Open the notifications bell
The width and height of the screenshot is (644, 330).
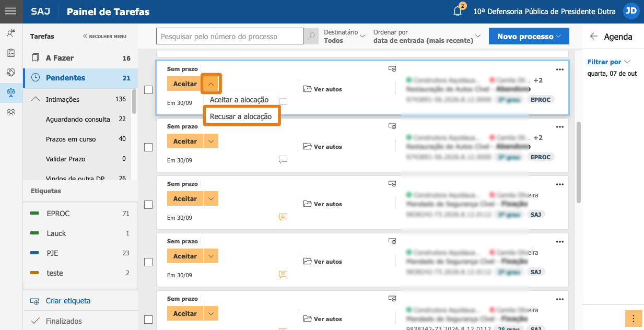click(458, 11)
